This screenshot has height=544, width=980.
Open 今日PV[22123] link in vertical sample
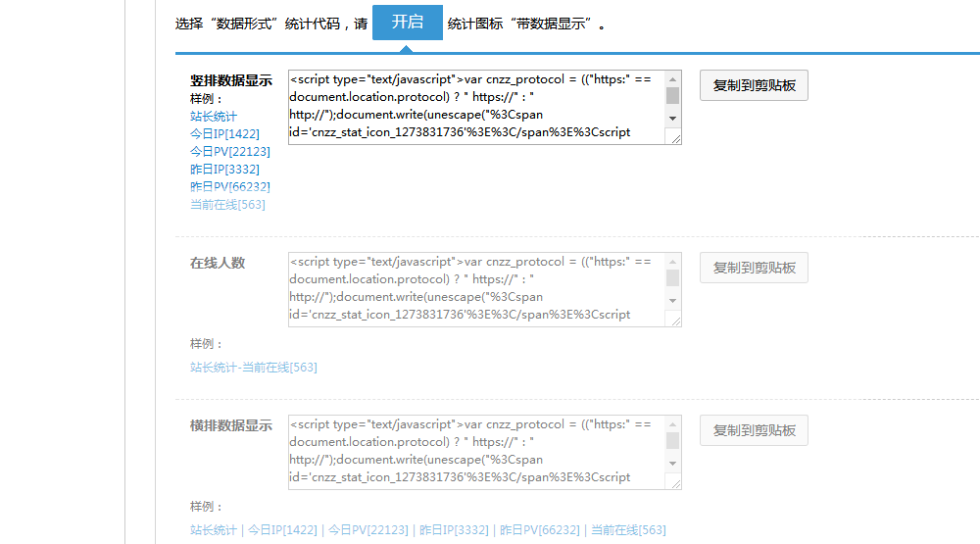[230, 151]
